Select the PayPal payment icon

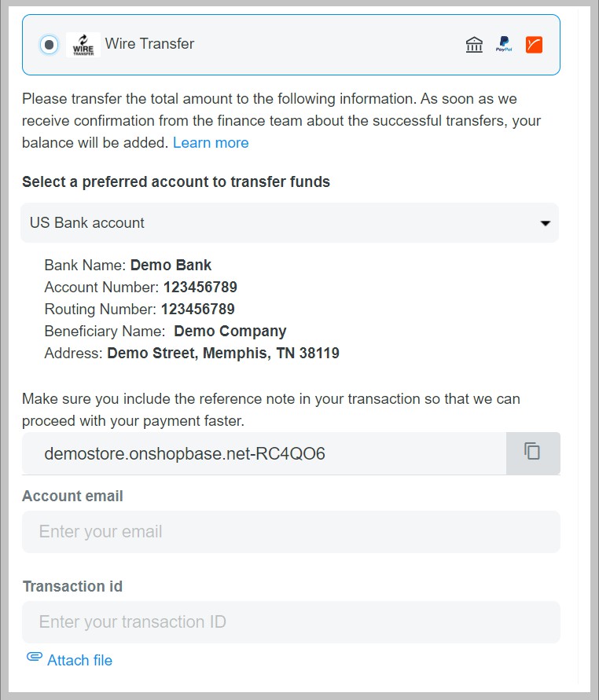(x=504, y=45)
